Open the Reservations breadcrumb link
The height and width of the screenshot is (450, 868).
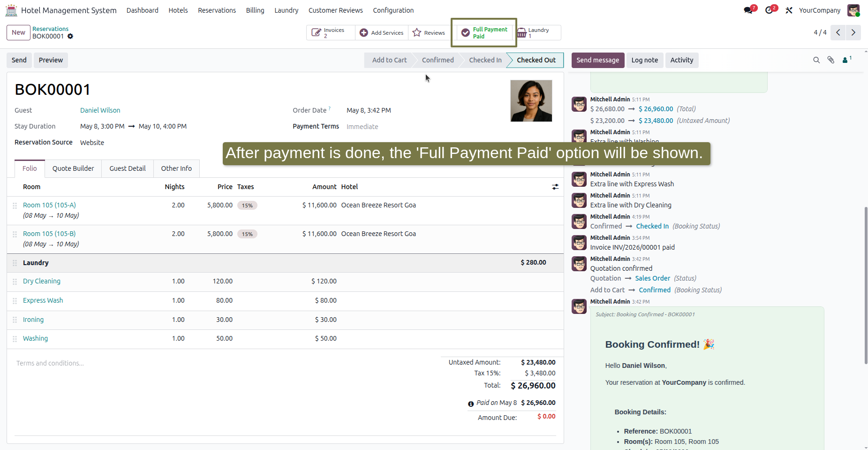[x=50, y=29]
